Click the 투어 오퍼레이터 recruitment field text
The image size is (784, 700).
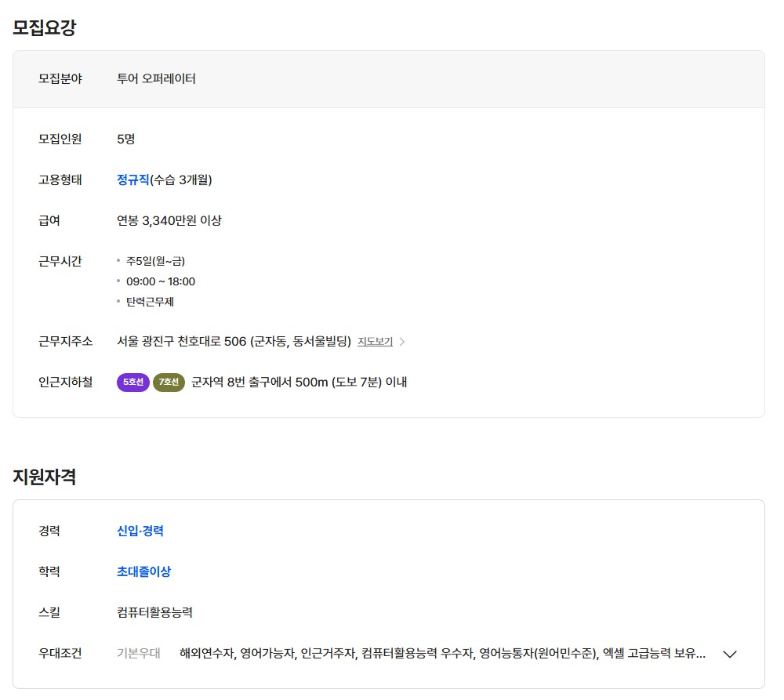(x=156, y=78)
